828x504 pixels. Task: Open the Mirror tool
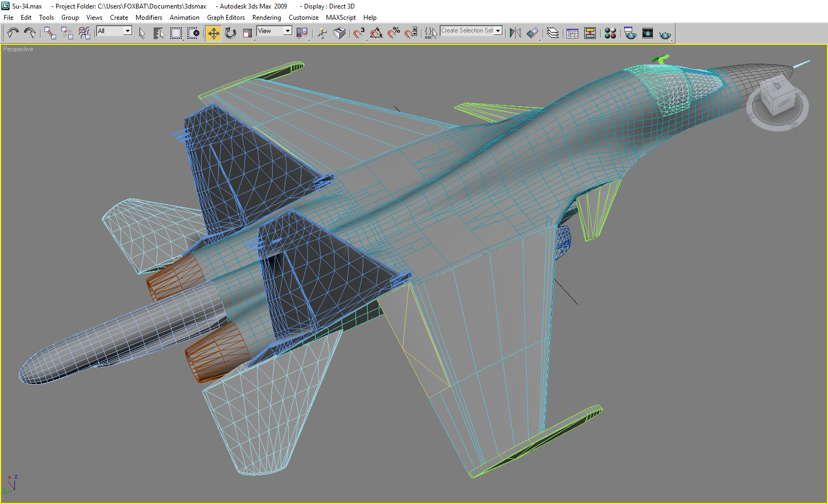click(515, 33)
